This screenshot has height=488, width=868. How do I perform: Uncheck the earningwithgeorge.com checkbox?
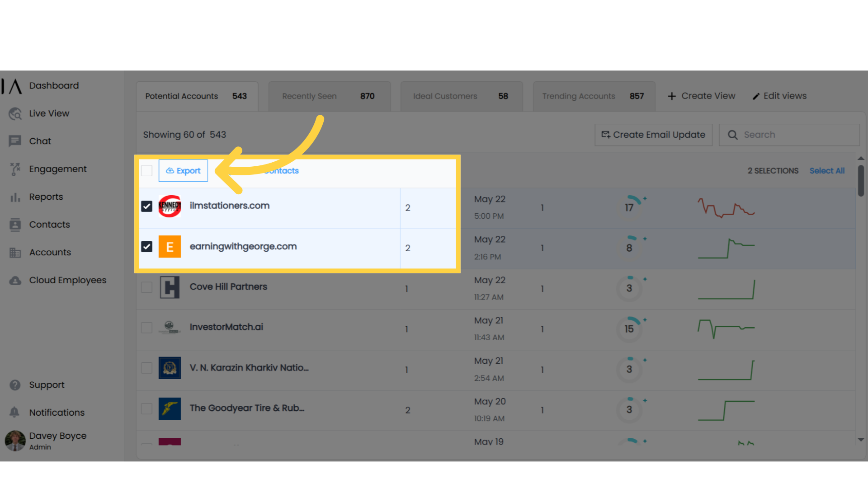(x=146, y=247)
